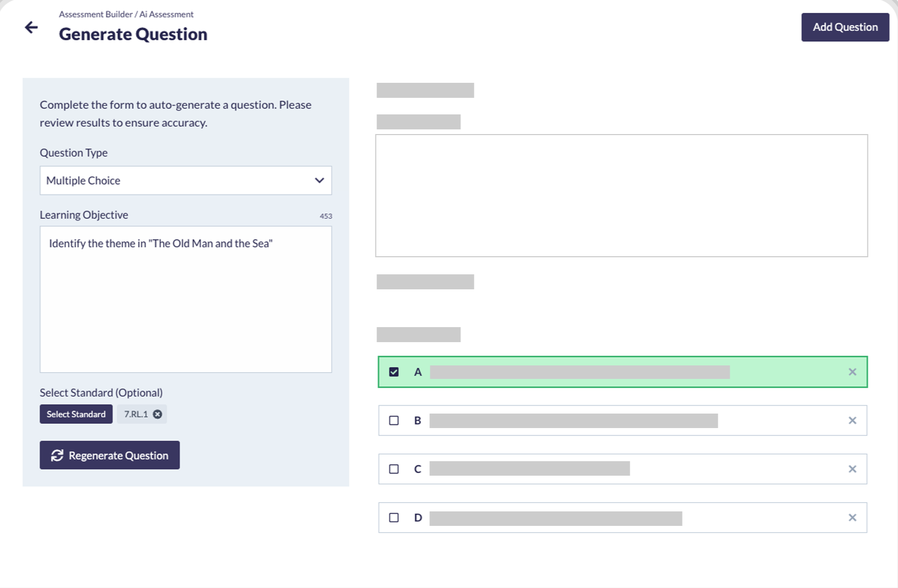Screen dimensions: 898x588
Task: Delete answer option D using its X
Action: pyautogui.click(x=852, y=518)
